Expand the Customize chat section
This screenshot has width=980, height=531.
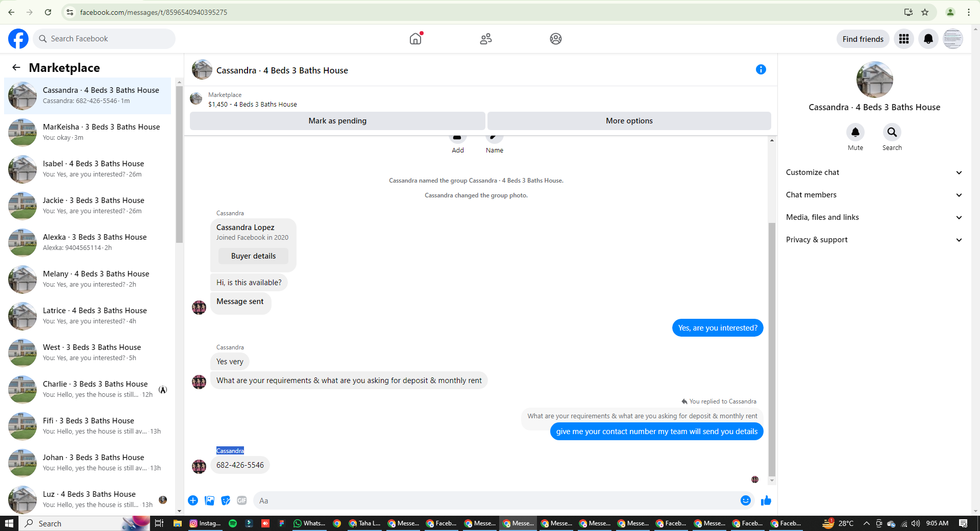(x=874, y=172)
